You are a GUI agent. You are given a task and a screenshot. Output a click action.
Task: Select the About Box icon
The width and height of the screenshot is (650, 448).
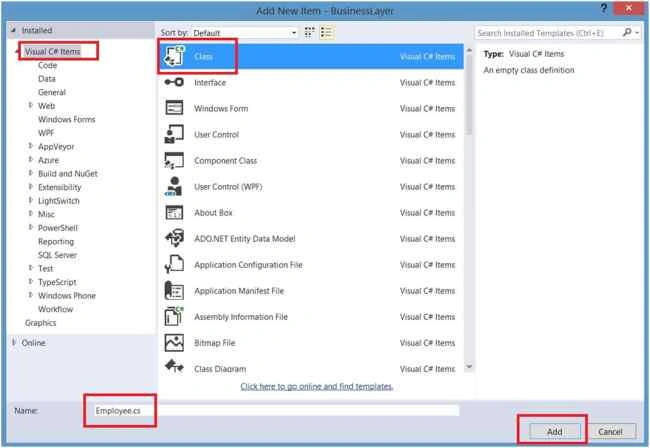coord(174,212)
